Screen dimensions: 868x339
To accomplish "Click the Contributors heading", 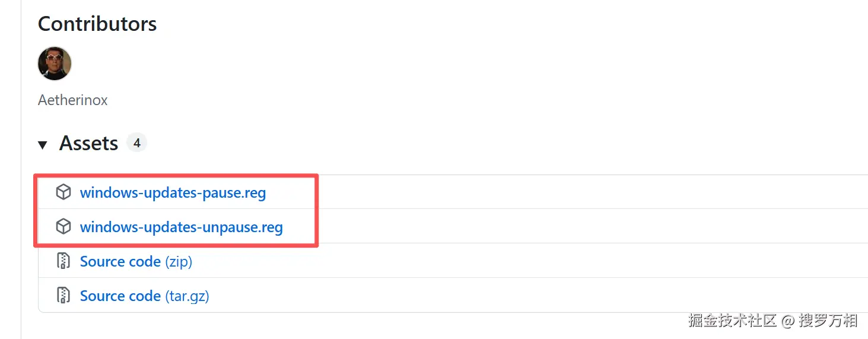I will click(97, 24).
